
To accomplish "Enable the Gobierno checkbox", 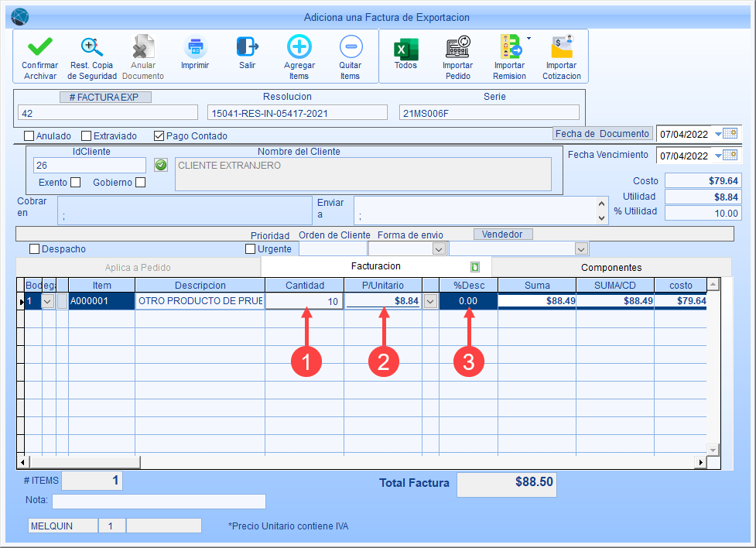I will coord(140,183).
